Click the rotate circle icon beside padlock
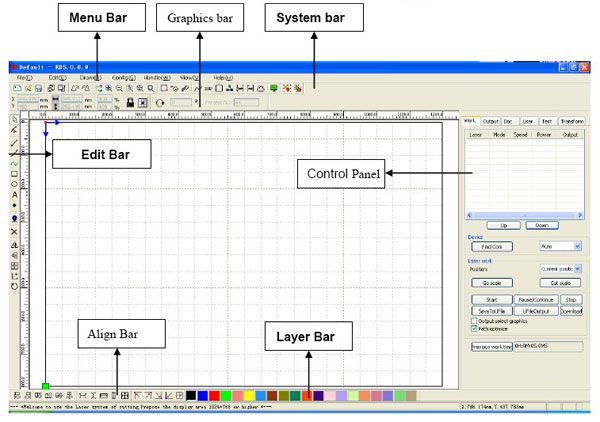 160,103
